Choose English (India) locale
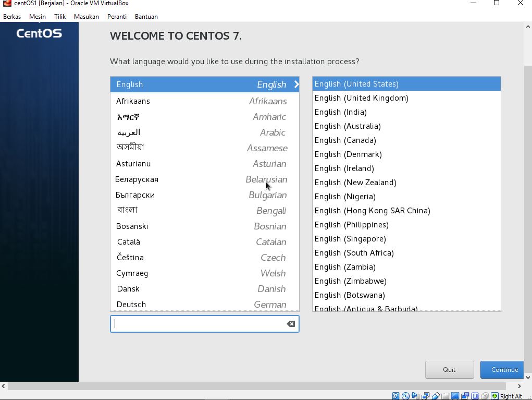532x400 pixels. [406, 112]
